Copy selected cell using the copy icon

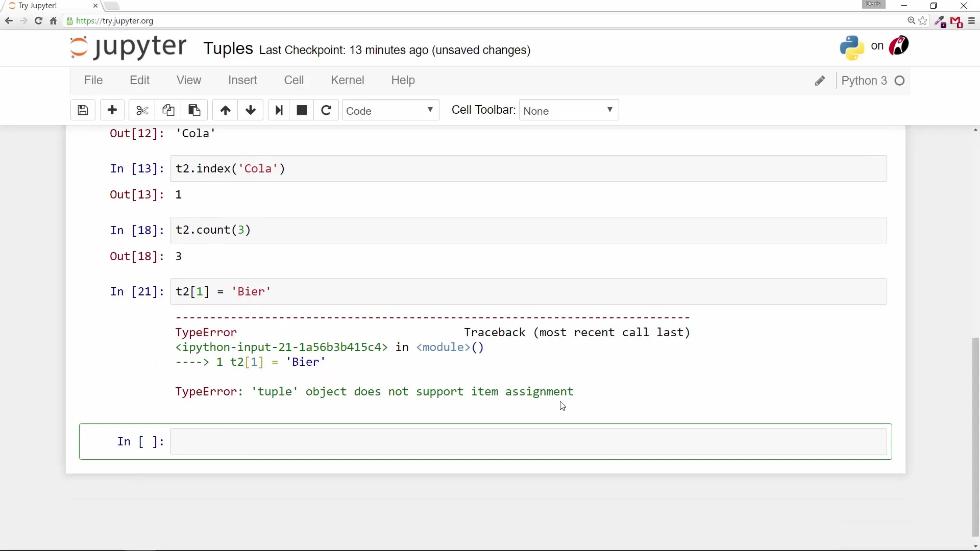click(168, 110)
